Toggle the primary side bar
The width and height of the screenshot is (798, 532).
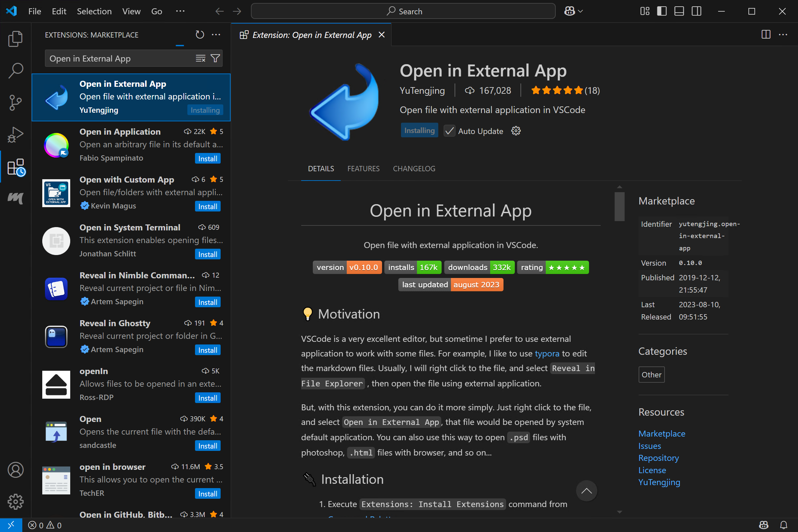[662, 11]
